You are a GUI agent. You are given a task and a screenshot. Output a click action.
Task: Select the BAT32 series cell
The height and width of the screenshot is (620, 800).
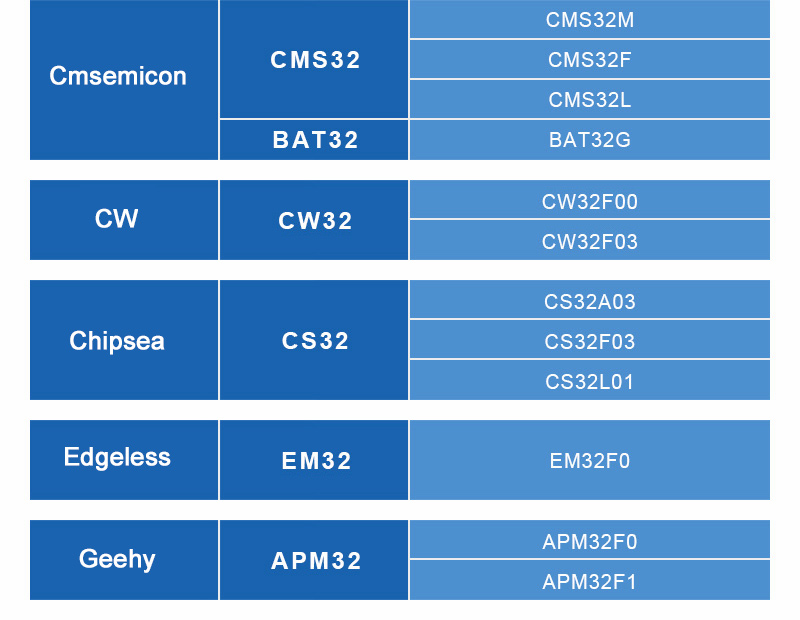coord(314,140)
